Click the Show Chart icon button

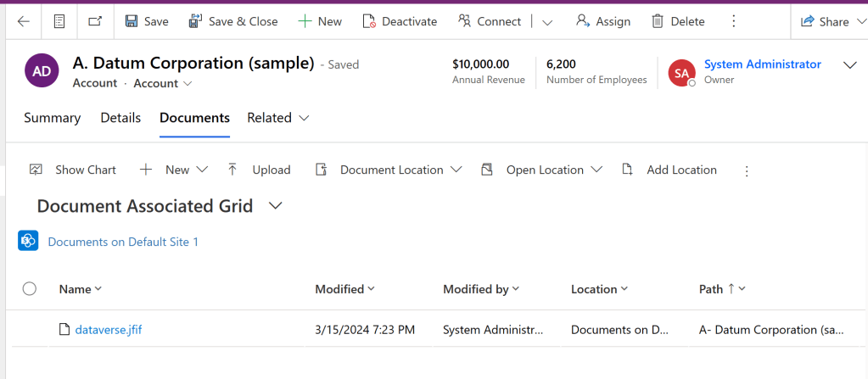click(x=73, y=170)
